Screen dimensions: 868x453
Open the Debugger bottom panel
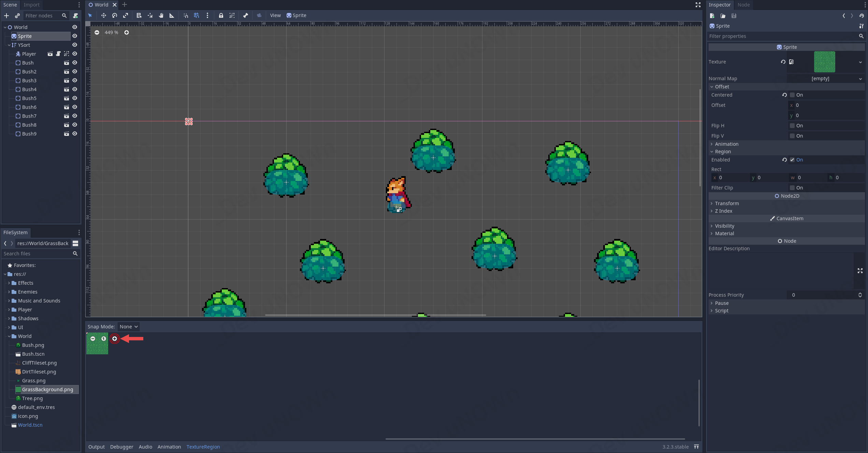pos(121,447)
